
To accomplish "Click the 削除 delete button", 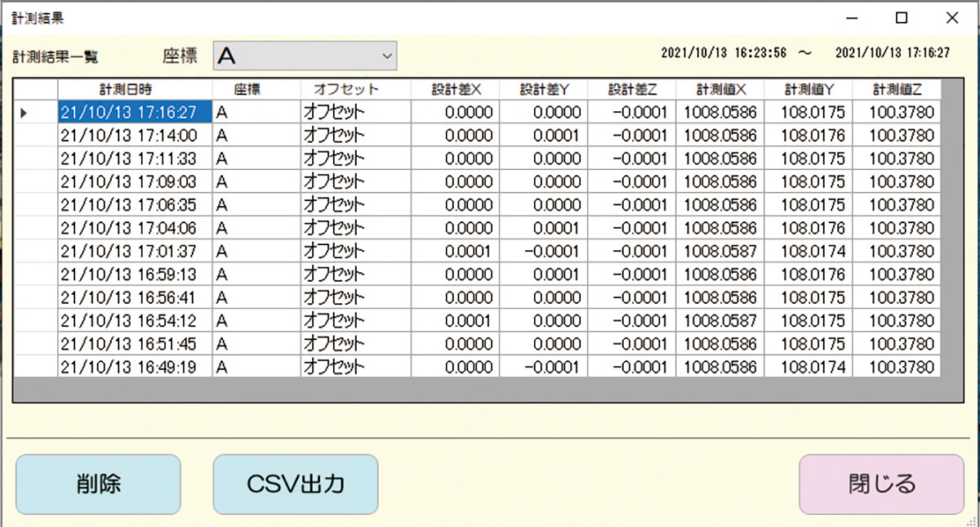I will 97,484.
